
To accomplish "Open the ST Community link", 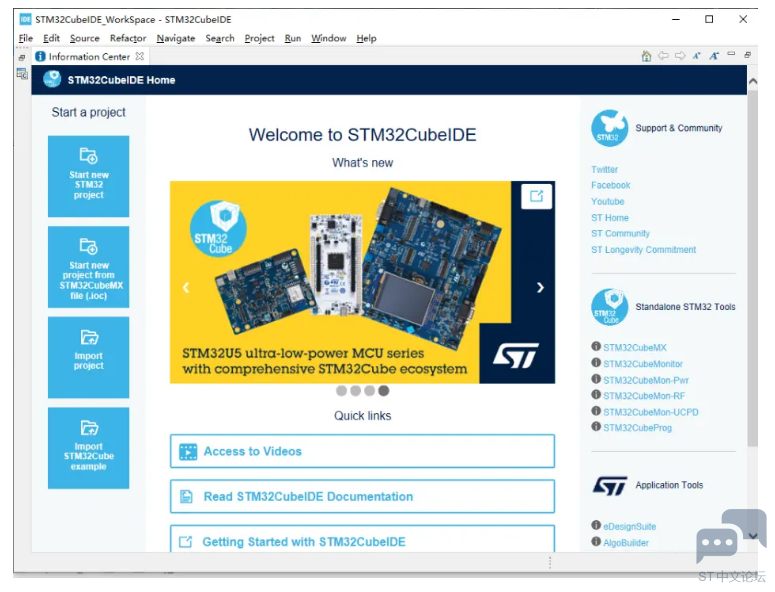I will [620, 234].
